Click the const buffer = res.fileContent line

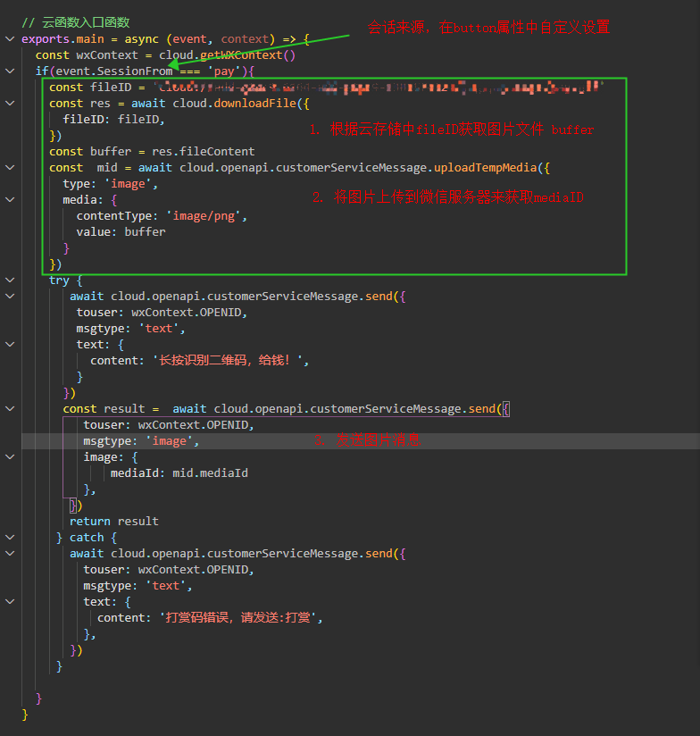(152, 152)
